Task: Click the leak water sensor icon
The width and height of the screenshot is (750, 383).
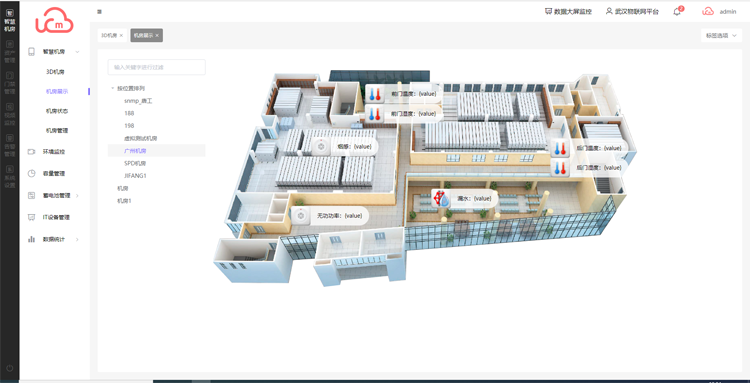Action: (x=441, y=198)
